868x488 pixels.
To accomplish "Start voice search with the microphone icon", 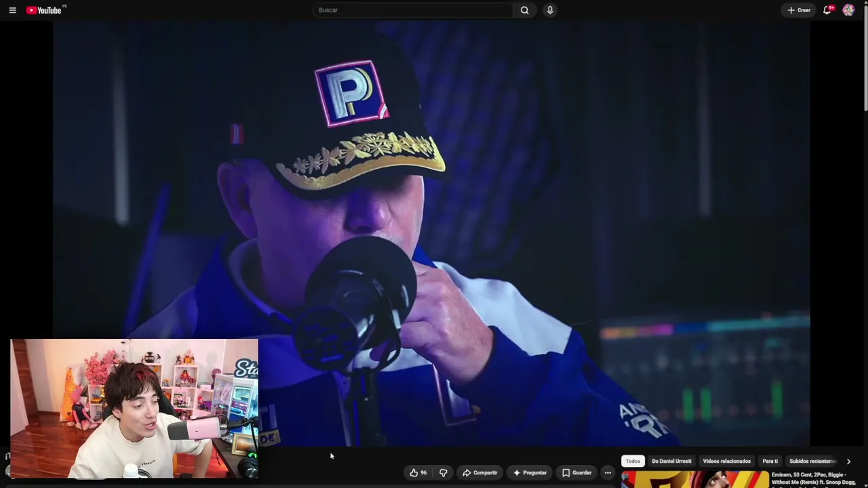I will (x=550, y=10).
